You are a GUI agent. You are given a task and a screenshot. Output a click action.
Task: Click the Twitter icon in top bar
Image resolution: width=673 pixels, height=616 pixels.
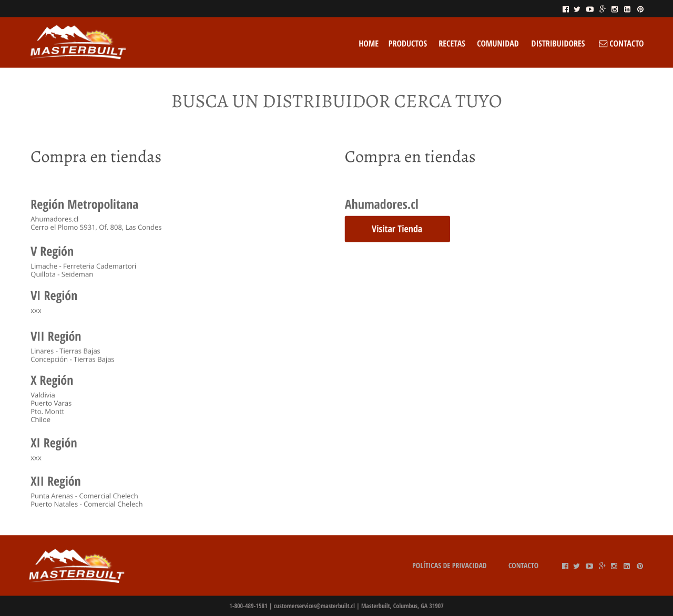pyautogui.click(x=577, y=9)
